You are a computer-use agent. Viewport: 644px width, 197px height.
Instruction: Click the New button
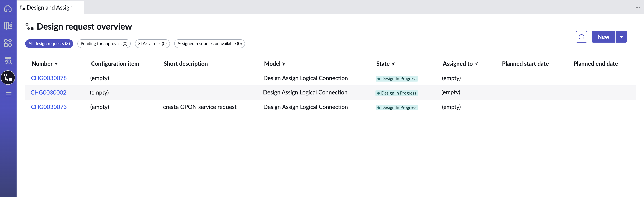[x=603, y=37]
